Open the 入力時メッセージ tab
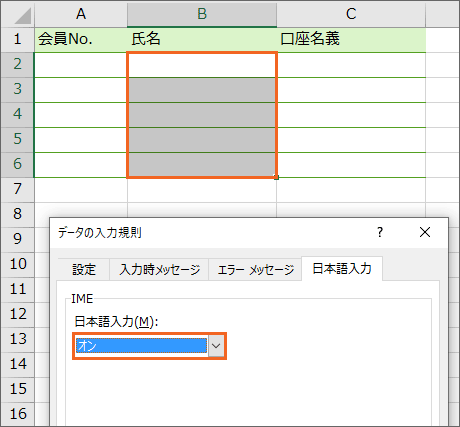Screen dimensions: 460x427 159,269
